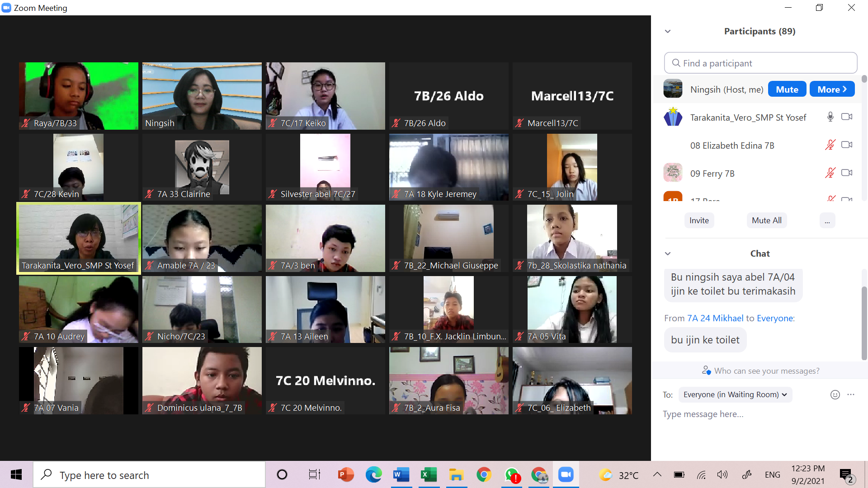Open Word from the taskbar
Viewport: 868px width, 488px height.
coord(401,474)
